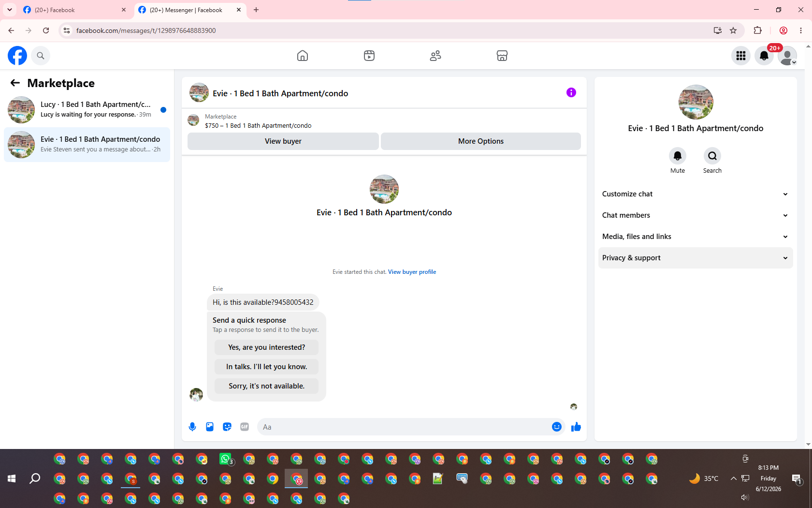Go back from Marketplace chats list
This screenshot has width=812, height=508.
pyautogui.click(x=15, y=83)
